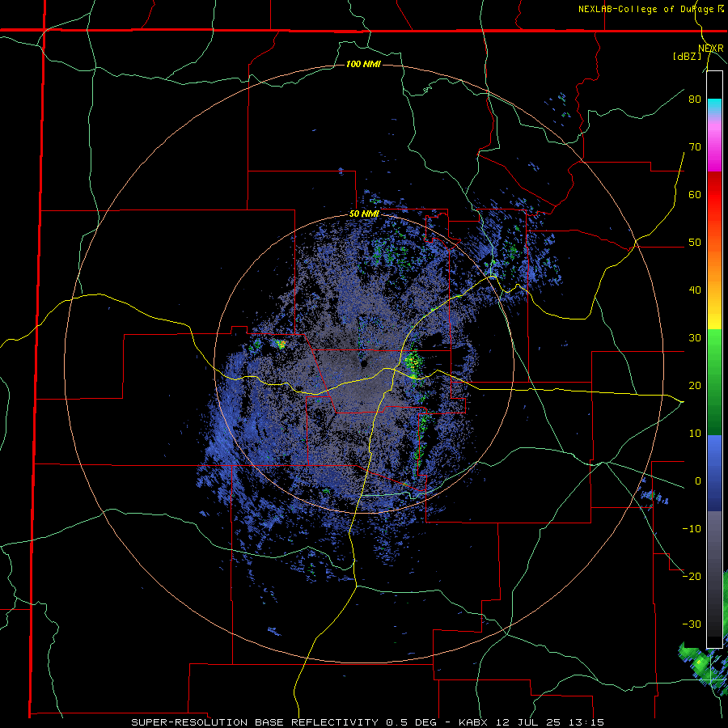The width and height of the screenshot is (728, 728).
Task: Click the orange segment of color bar
Action: 714,265
